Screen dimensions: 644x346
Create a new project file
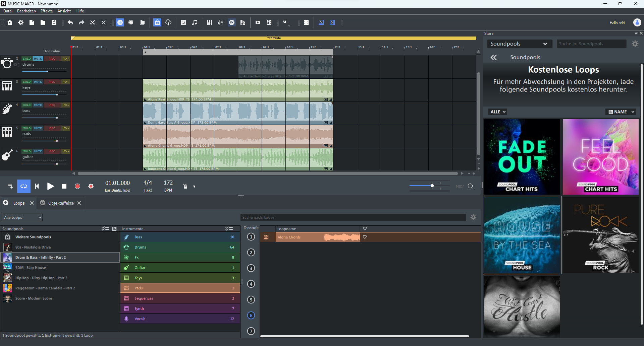[x=32, y=22]
